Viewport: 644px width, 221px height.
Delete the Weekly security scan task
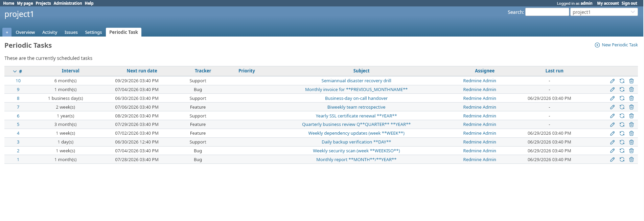click(x=631, y=151)
